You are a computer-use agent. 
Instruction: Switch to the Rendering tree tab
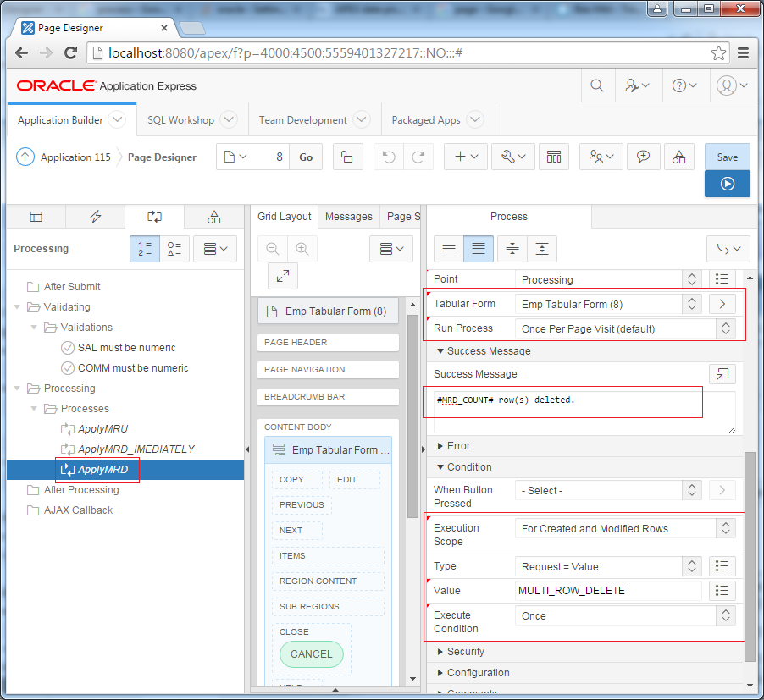[36, 217]
